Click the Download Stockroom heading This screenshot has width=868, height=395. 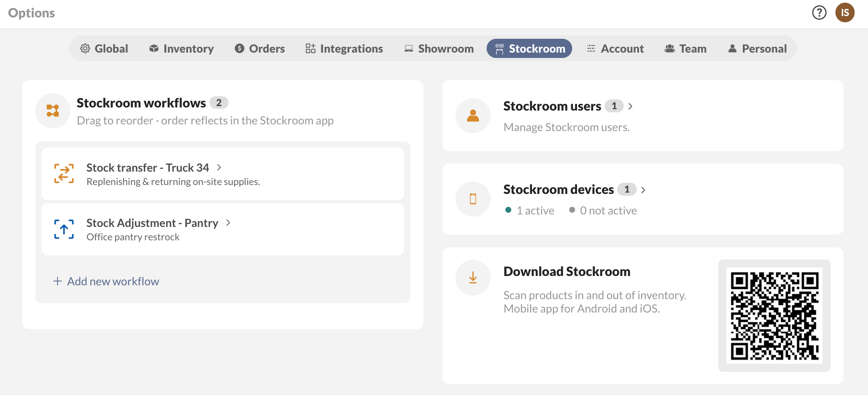coord(567,272)
